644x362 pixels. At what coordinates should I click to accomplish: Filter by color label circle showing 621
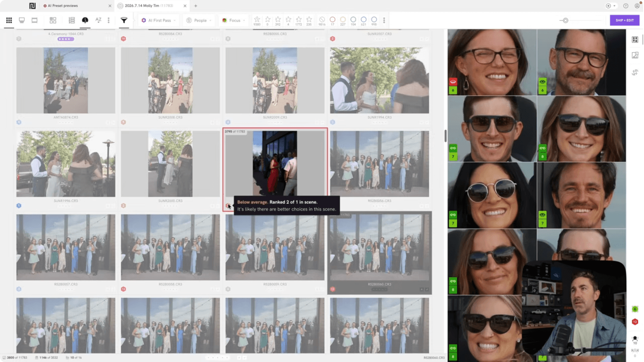tap(363, 21)
